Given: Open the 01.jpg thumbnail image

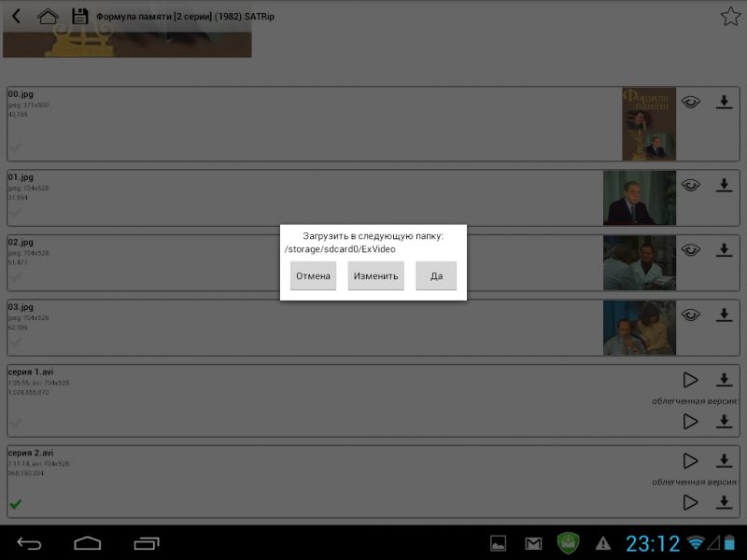Looking at the screenshot, I should click(x=639, y=198).
